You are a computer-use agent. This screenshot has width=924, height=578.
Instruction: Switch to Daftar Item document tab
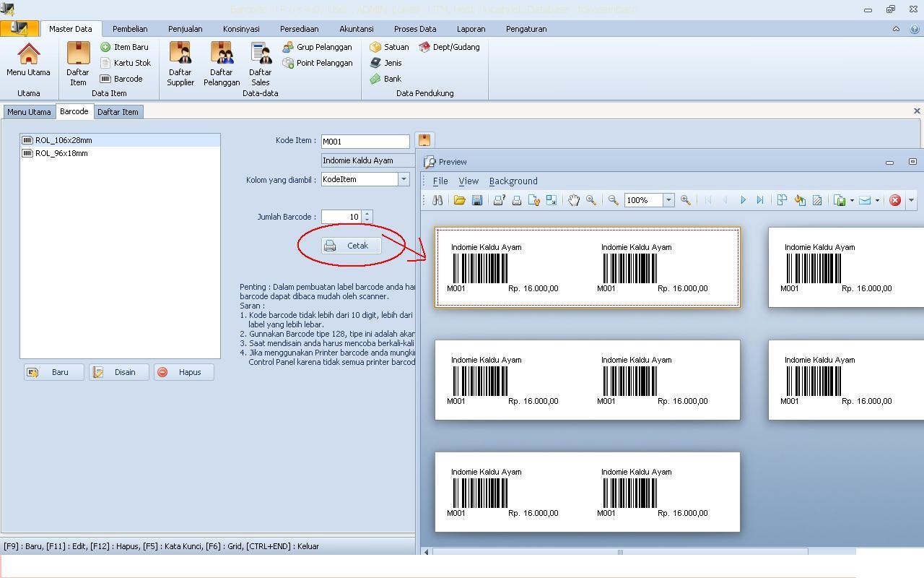click(118, 112)
